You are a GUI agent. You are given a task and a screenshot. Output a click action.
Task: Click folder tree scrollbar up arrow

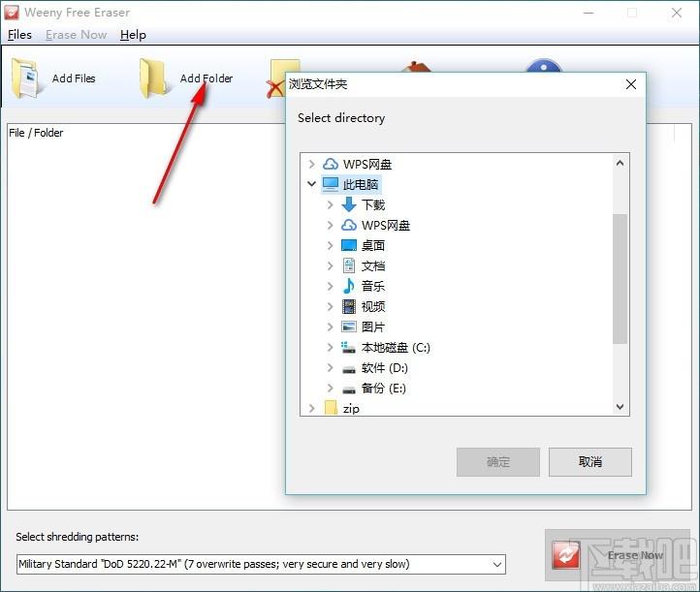(x=620, y=163)
